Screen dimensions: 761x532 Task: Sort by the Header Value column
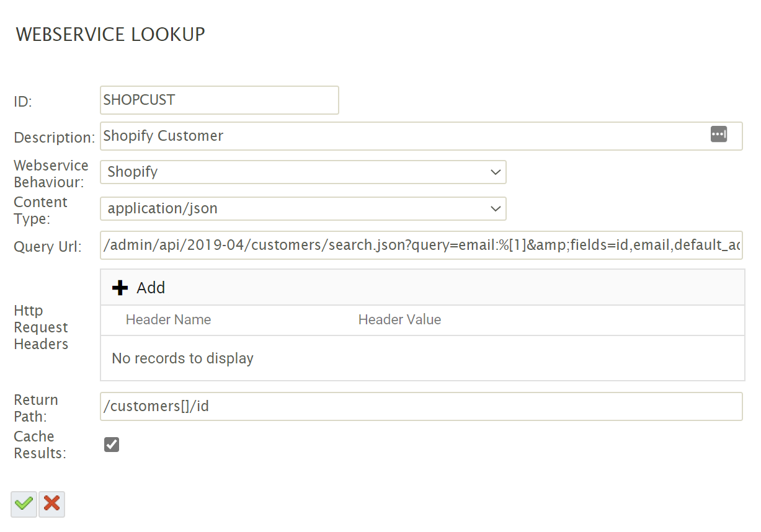[x=399, y=320]
